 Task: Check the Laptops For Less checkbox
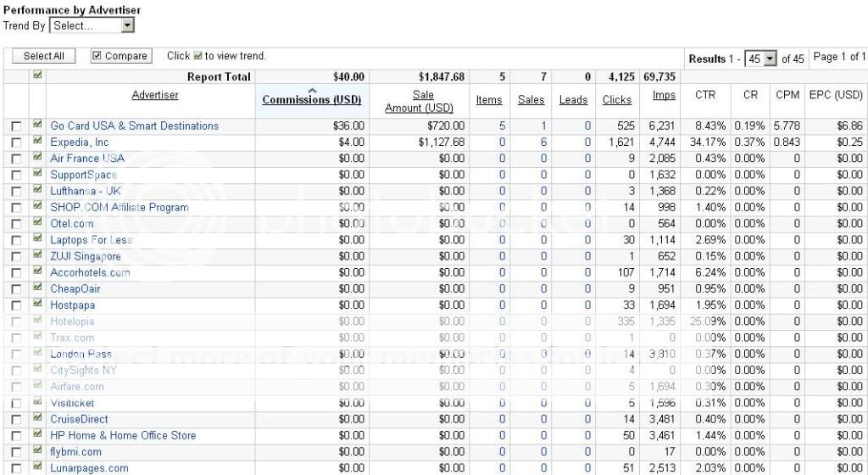(16, 241)
